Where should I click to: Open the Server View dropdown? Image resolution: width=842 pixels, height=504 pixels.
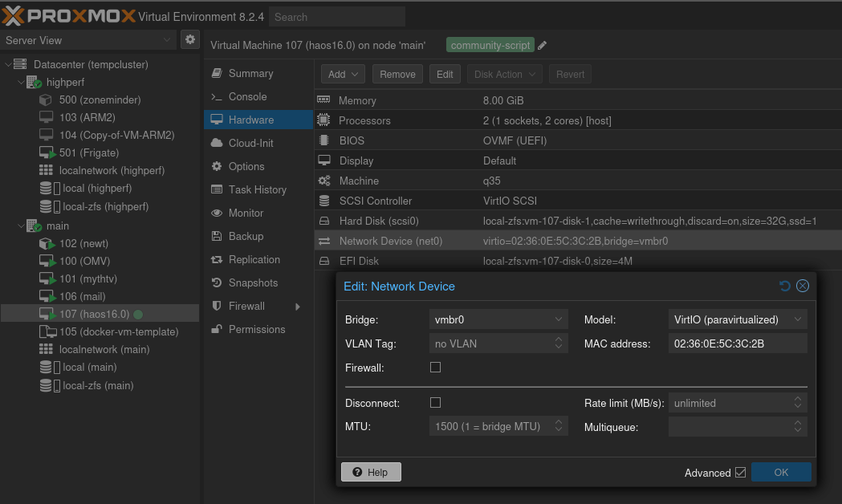coord(167,40)
